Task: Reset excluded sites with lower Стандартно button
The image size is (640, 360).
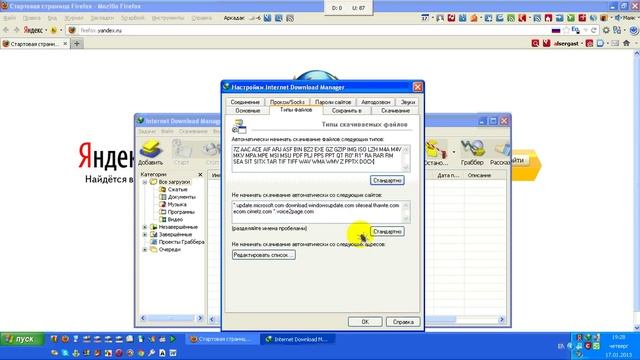Action: pos(387,231)
